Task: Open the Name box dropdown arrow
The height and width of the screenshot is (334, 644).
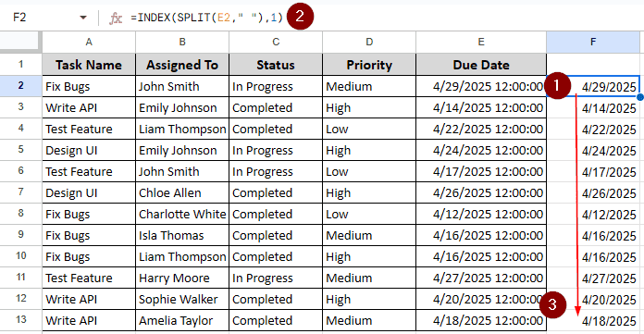Action: click(x=83, y=18)
